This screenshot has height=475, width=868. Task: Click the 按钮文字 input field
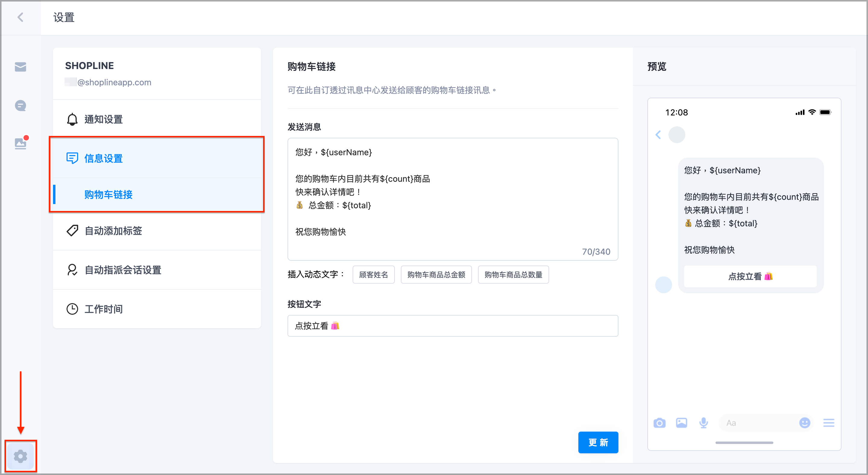tap(452, 326)
